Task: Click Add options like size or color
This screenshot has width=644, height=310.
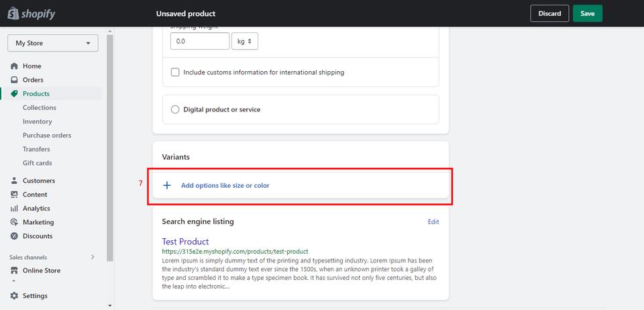Action: pyautogui.click(x=225, y=186)
